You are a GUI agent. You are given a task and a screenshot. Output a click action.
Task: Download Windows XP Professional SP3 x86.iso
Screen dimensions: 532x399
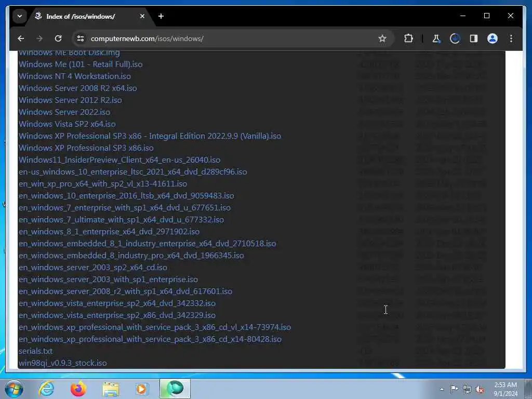point(86,148)
